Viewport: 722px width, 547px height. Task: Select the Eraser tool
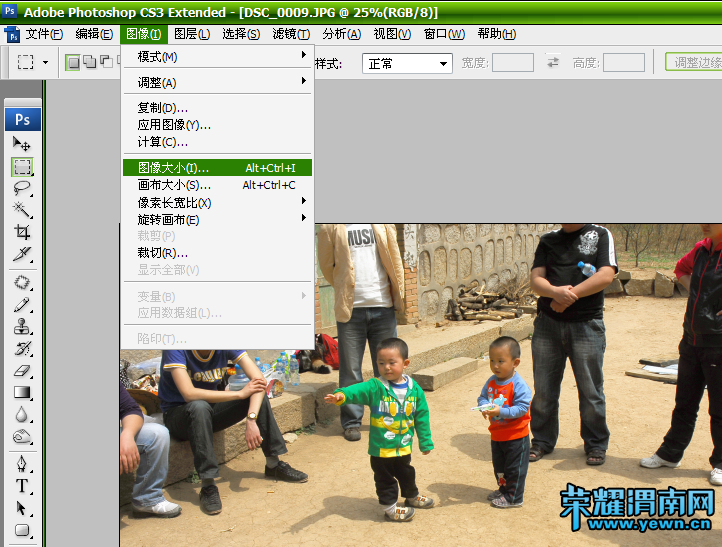click(22, 370)
